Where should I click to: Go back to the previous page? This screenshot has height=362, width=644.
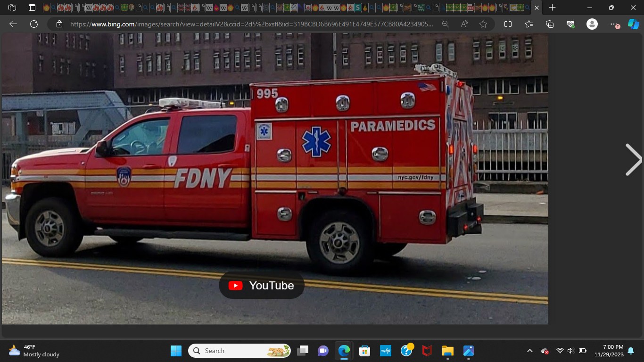pos(13,24)
